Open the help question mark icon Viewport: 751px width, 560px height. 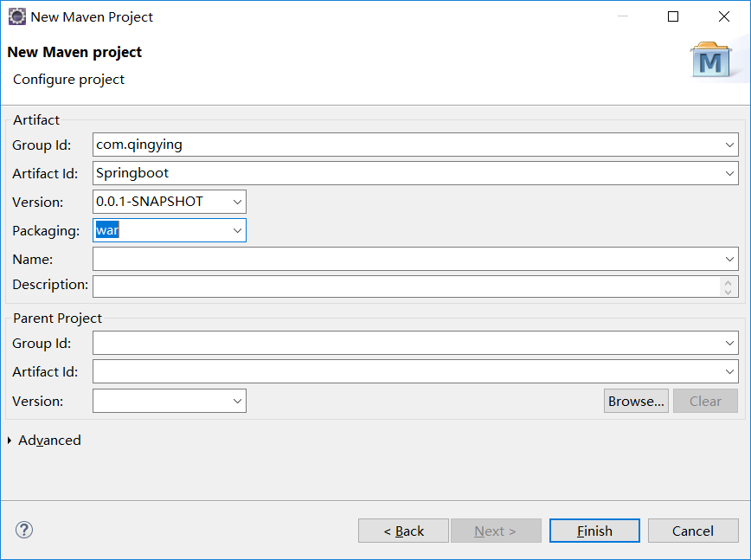click(24, 530)
